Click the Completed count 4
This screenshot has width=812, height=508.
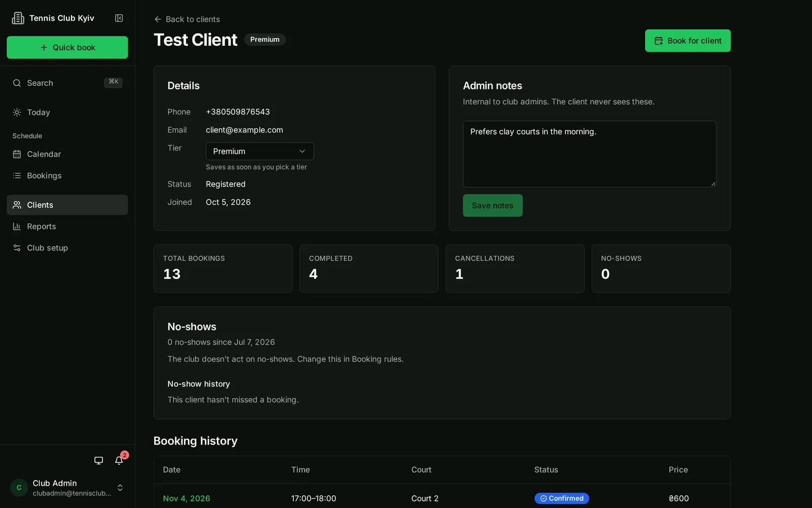313,274
